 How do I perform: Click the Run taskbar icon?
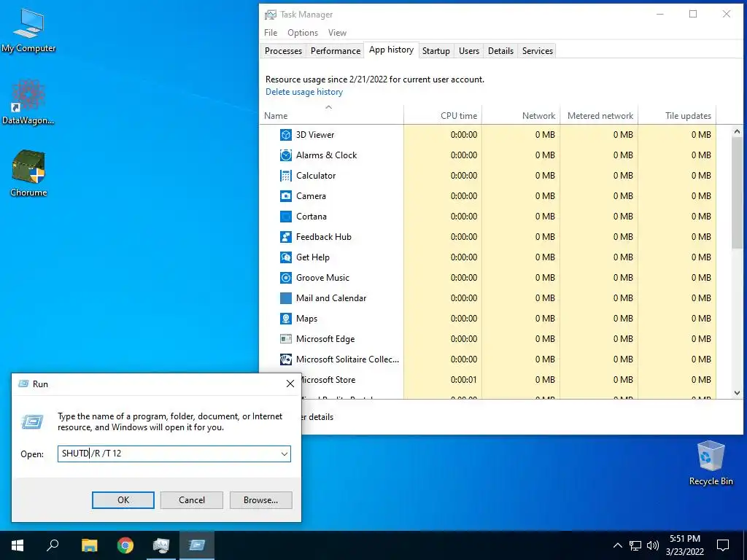pyautogui.click(x=197, y=545)
